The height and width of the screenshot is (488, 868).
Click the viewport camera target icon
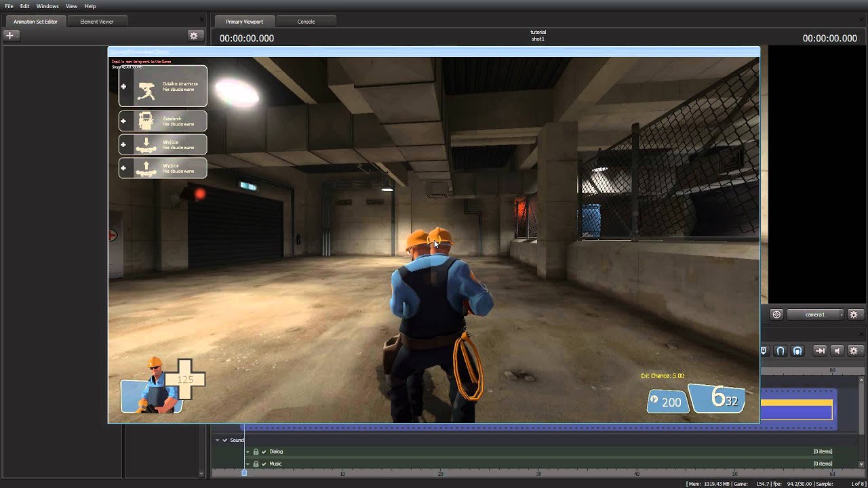click(776, 314)
